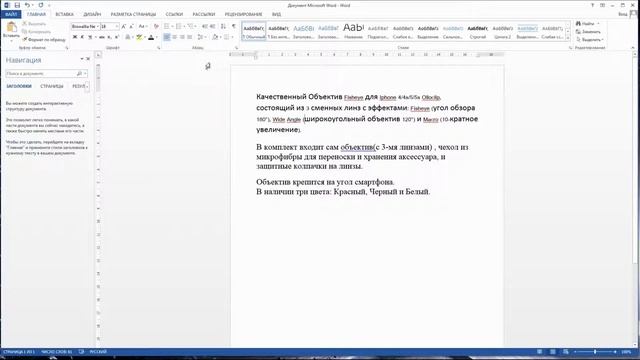The height and width of the screenshot is (360, 640).
Task: Select СТРАНИЦЫ tab in navigation pane
Action: 52,86
